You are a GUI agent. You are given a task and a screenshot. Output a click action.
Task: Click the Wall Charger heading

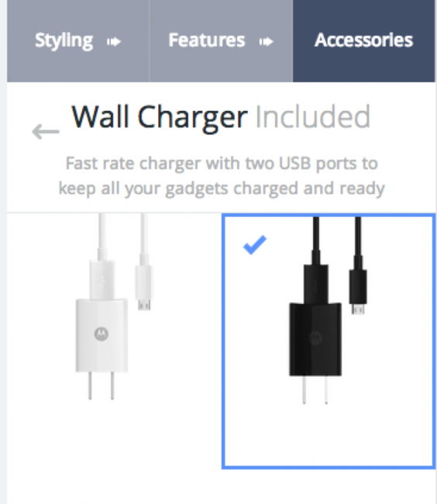pos(160,116)
